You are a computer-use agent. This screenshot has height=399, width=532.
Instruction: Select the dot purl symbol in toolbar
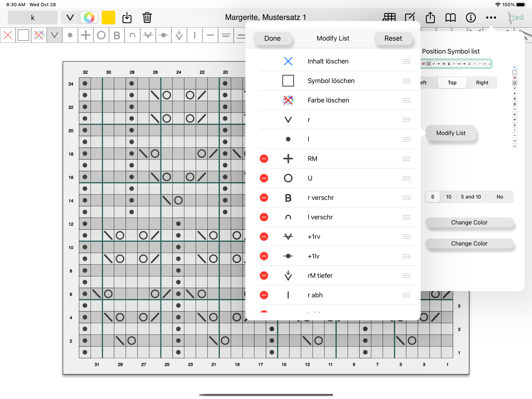click(x=70, y=35)
